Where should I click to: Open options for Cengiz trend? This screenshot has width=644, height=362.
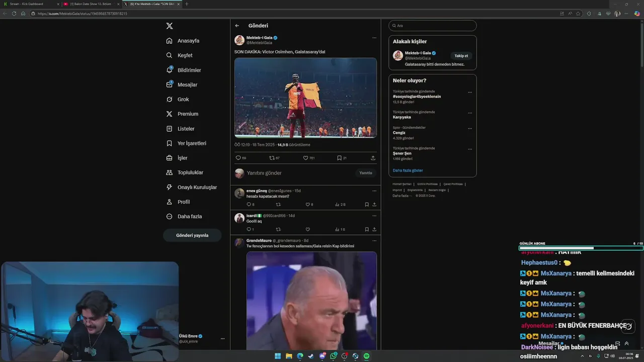click(470, 129)
